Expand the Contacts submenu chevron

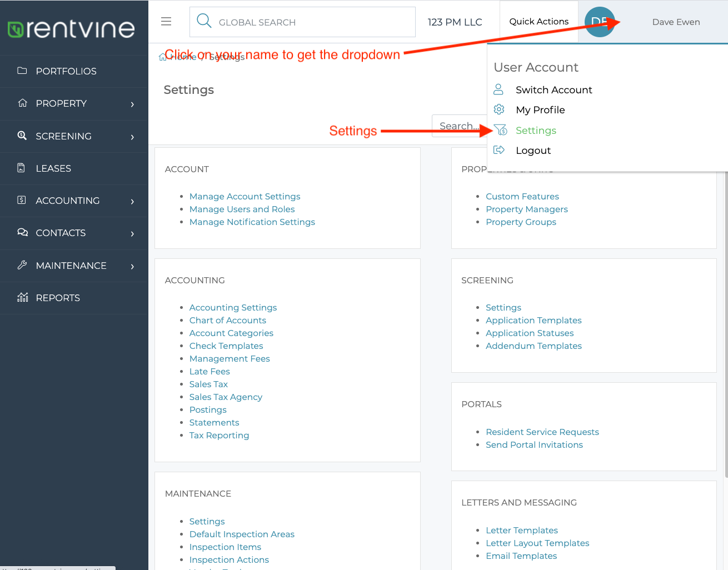(132, 233)
